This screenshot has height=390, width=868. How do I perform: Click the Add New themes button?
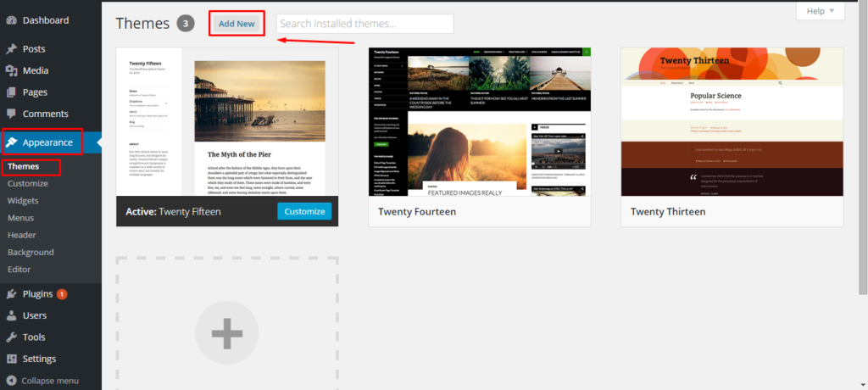pos(237,24)
